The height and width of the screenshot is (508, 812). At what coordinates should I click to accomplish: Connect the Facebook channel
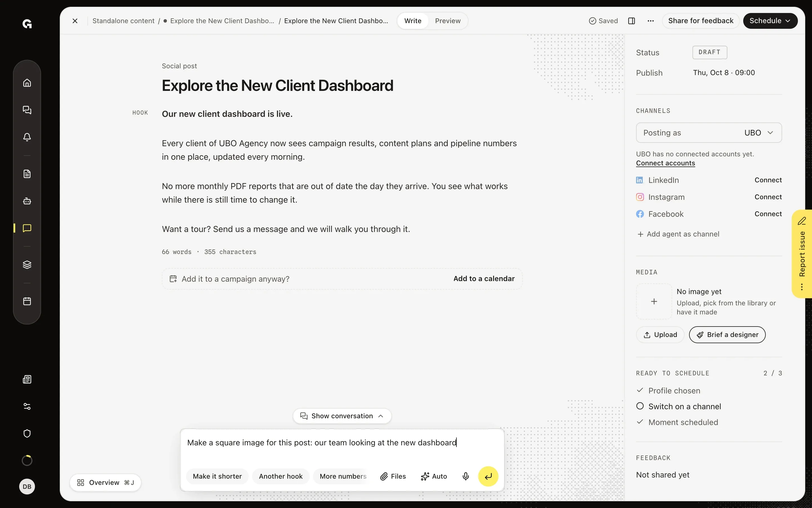tap(768, 214)
